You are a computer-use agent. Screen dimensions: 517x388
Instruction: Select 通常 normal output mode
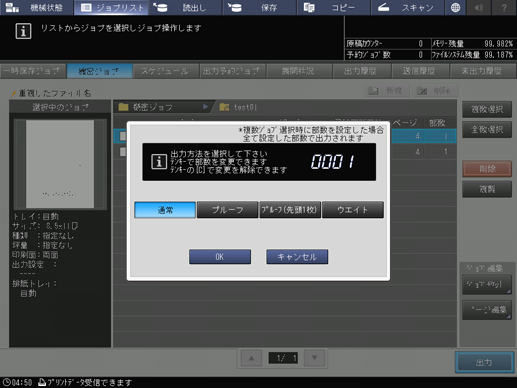point(165,210)
